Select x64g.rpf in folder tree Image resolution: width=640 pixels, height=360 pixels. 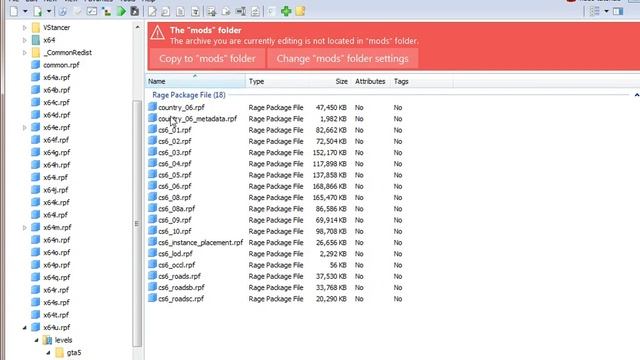pos(56,152)
